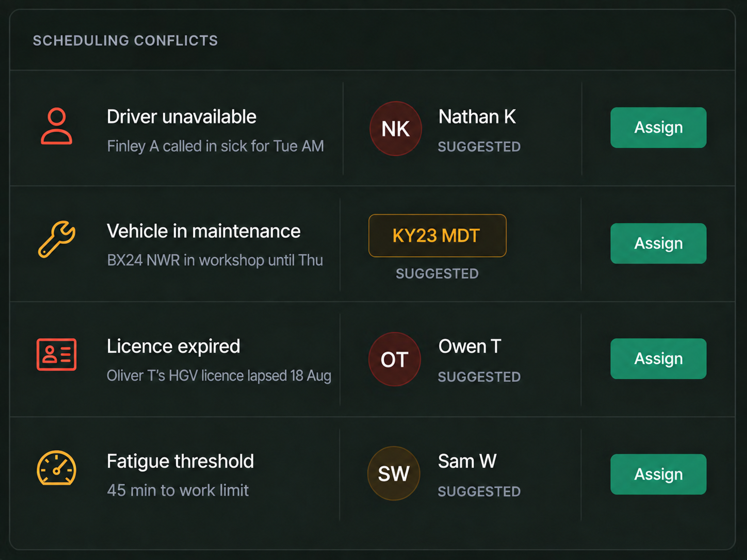Click the Sam W name label
The width and height of the screenshot is (747, 560).
[x=467, y=461]
